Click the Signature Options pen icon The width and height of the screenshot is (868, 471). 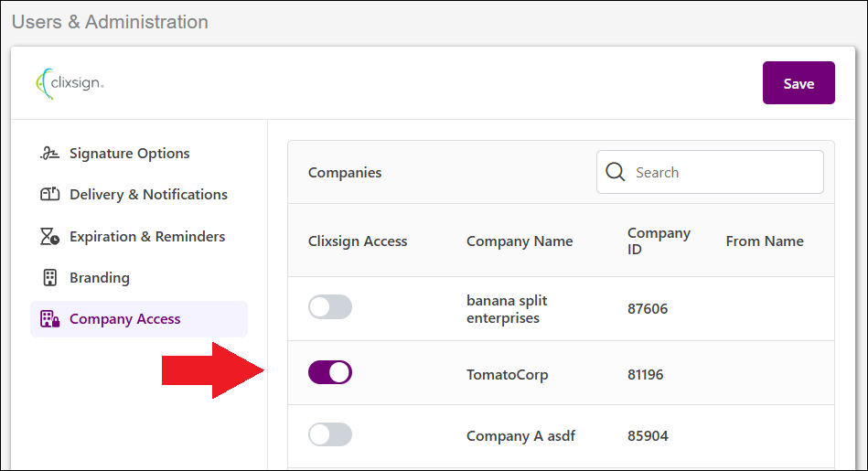(49, 154)
